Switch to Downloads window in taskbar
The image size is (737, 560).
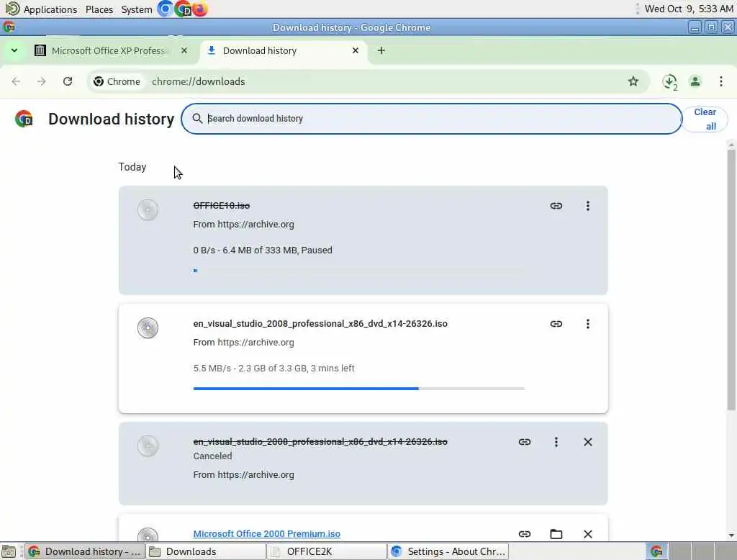[x=206, y=551]
